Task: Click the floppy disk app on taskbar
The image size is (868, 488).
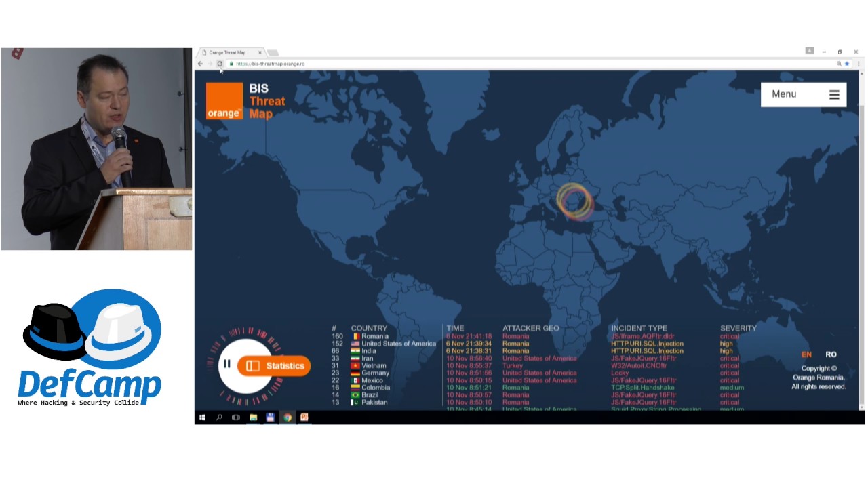Action: pos(270,418)
